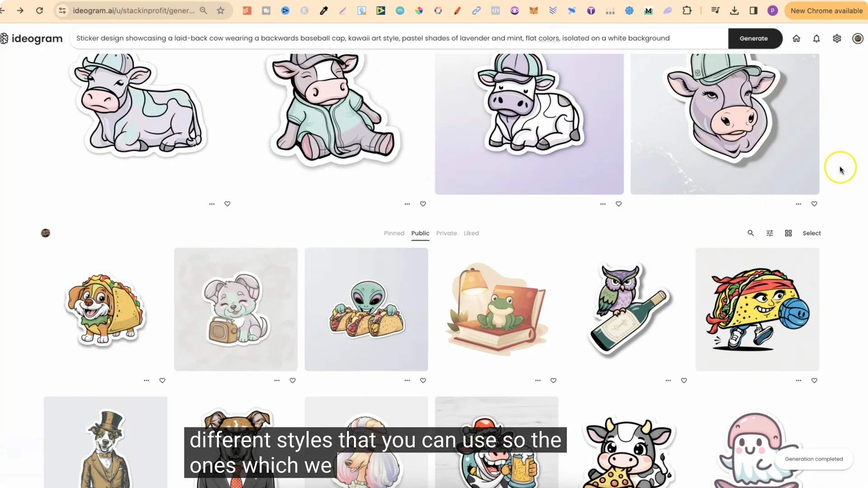Image resolution: width=868 pixels, height=488 pixels.
Task: Switch to the Liked tab
Action: [471, 233]
